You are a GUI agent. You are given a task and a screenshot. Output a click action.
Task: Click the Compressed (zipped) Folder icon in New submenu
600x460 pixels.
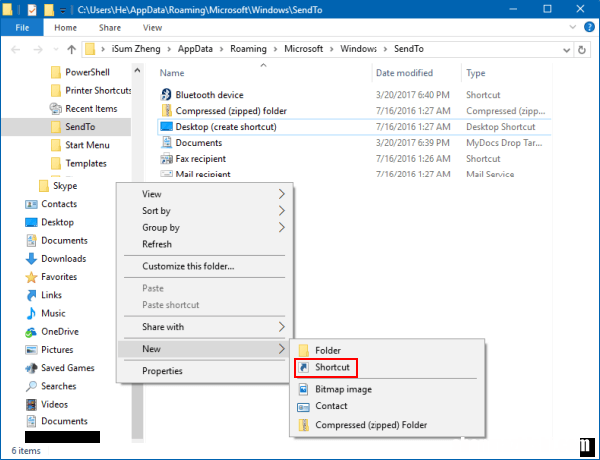pos(303,425)
